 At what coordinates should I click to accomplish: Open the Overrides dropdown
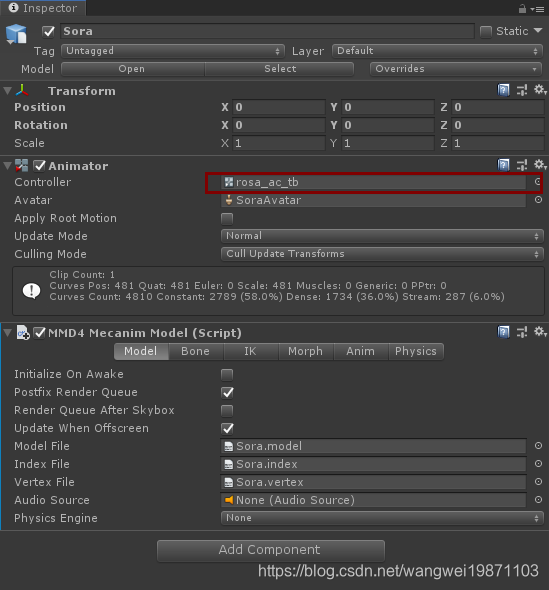point(456,69)
